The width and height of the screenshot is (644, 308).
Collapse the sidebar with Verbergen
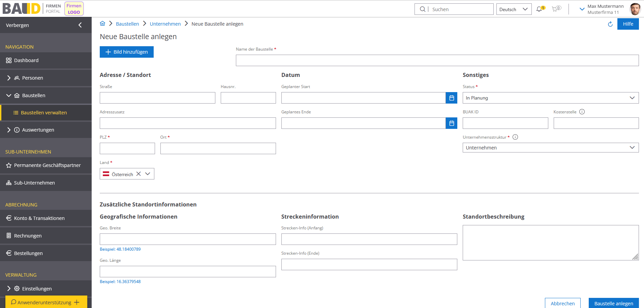pyautogui.click(x=80, y=25)
